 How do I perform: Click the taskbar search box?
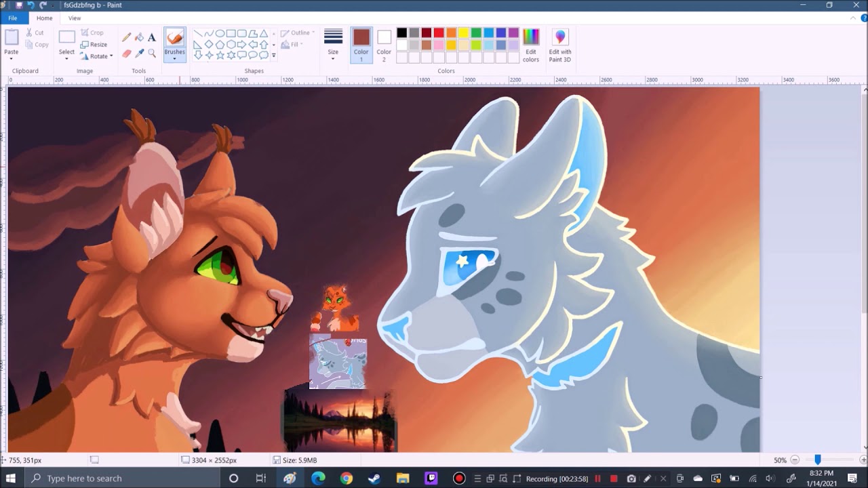click(123, 479)
